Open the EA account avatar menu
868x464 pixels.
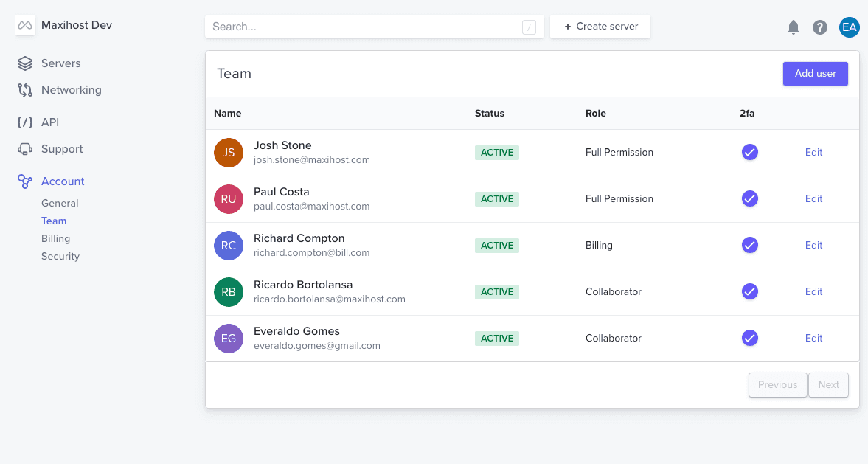849,27
